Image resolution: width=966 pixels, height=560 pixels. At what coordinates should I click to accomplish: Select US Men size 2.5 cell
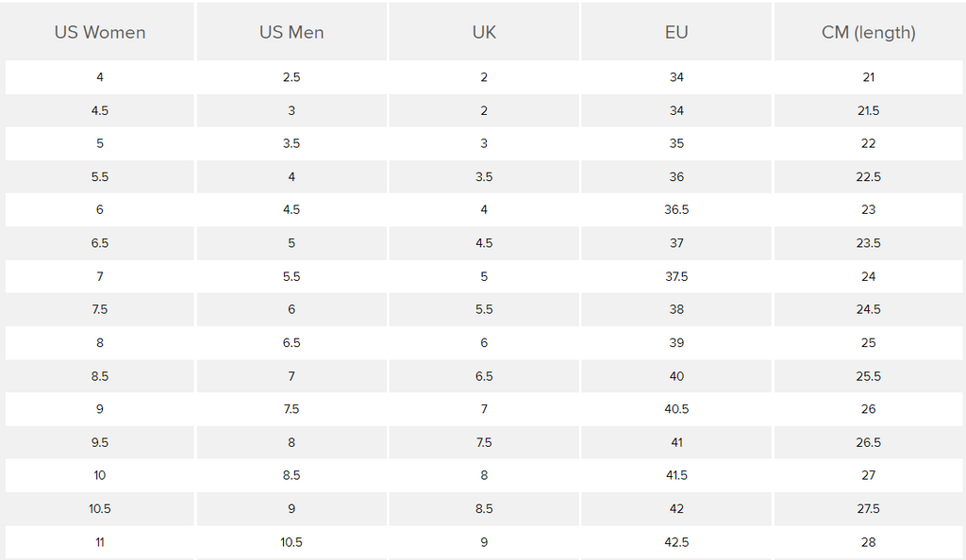291,77
